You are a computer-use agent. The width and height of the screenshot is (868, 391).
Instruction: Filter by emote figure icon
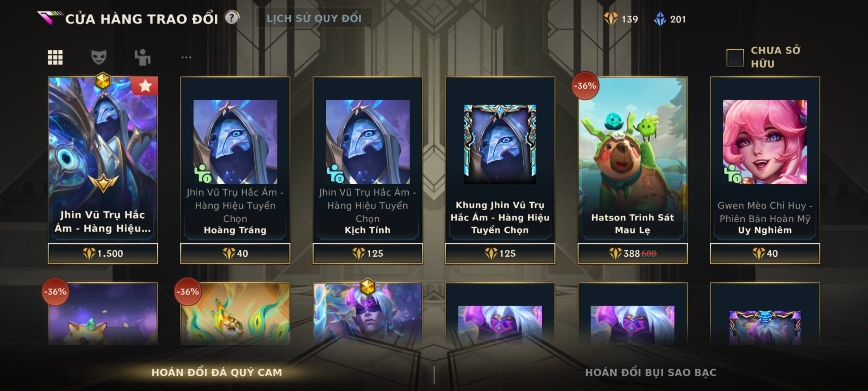pyautogui.click(x=142, y=57)
